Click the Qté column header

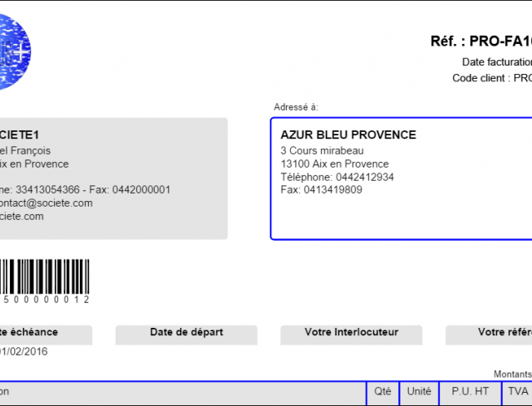[382, 391]
